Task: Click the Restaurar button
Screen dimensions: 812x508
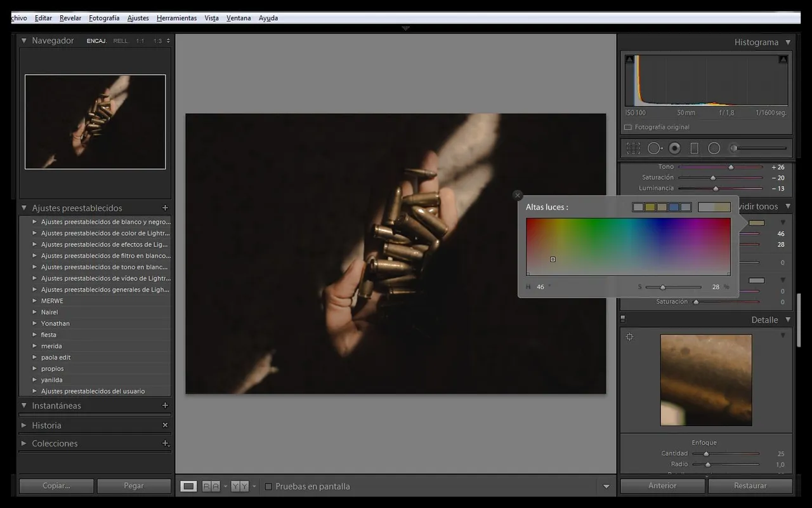Action: 750,486
